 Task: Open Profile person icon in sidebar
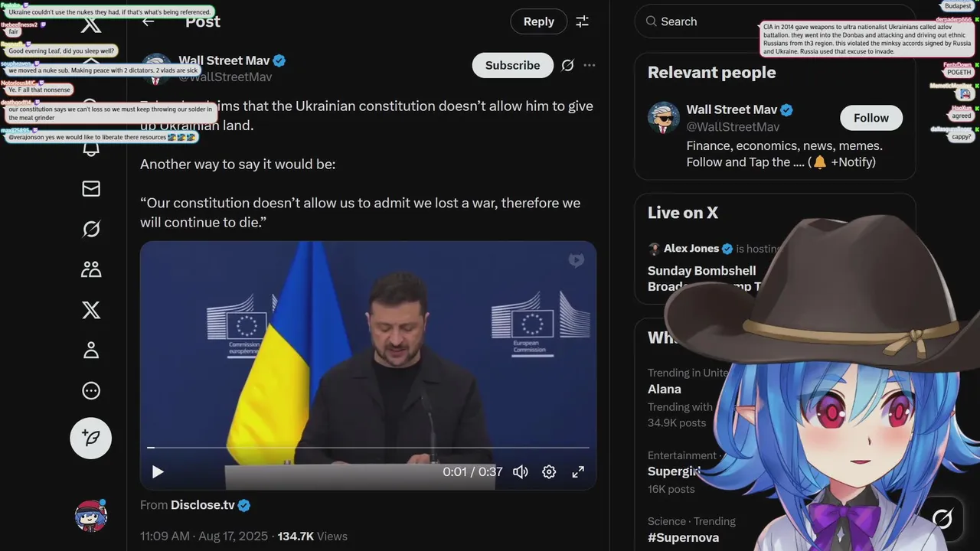pyautogui.click(x=91, y=350)
